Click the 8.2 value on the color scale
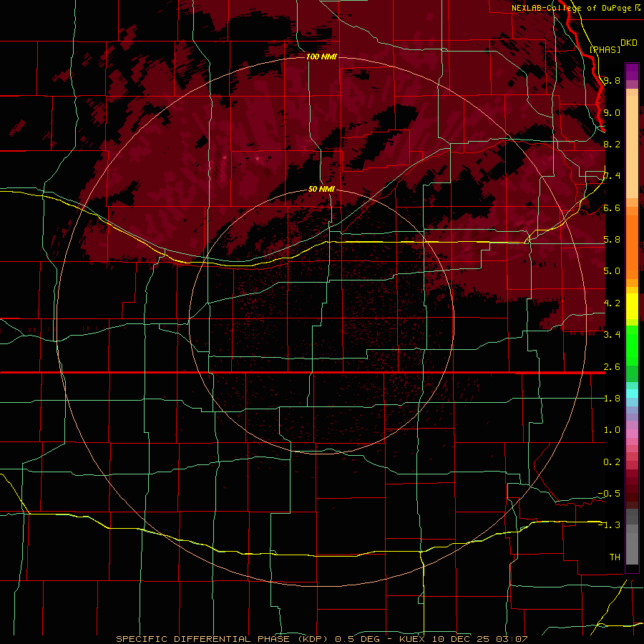Image resolution: width=644 pixels, height=644 pixels. 612,144
